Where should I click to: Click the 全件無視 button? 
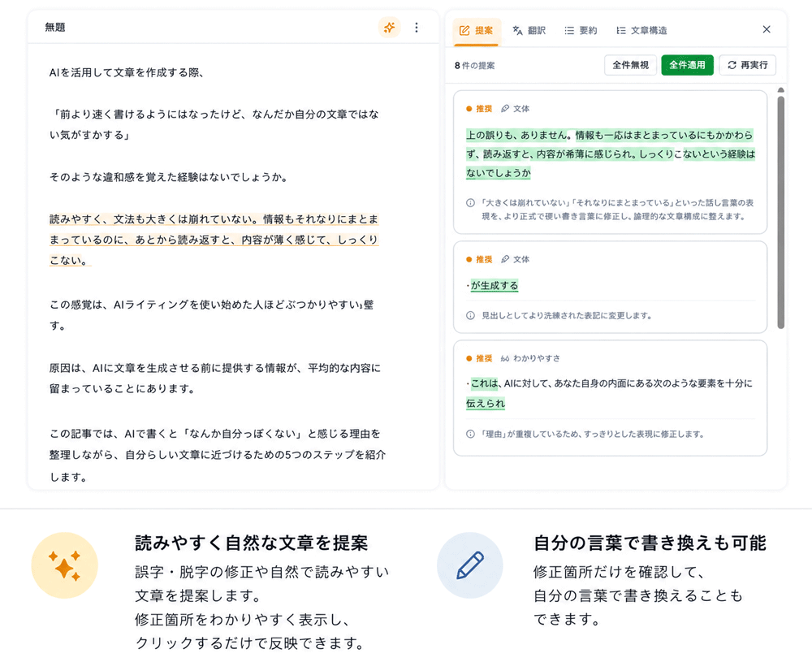630,65
